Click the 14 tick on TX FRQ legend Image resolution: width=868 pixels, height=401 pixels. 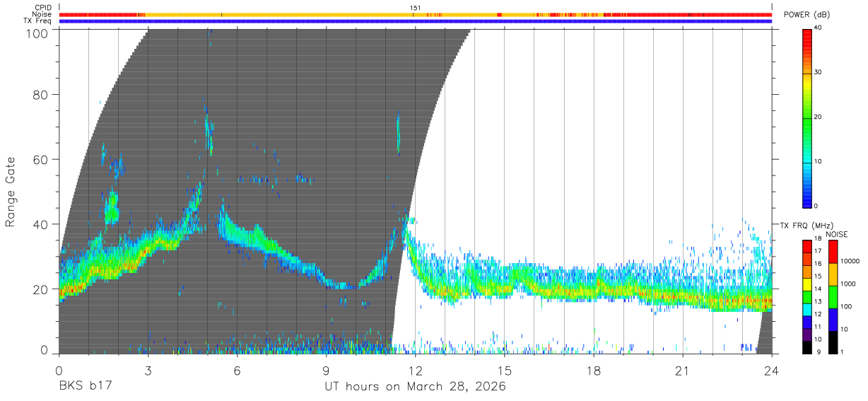[x=819, y=289]
